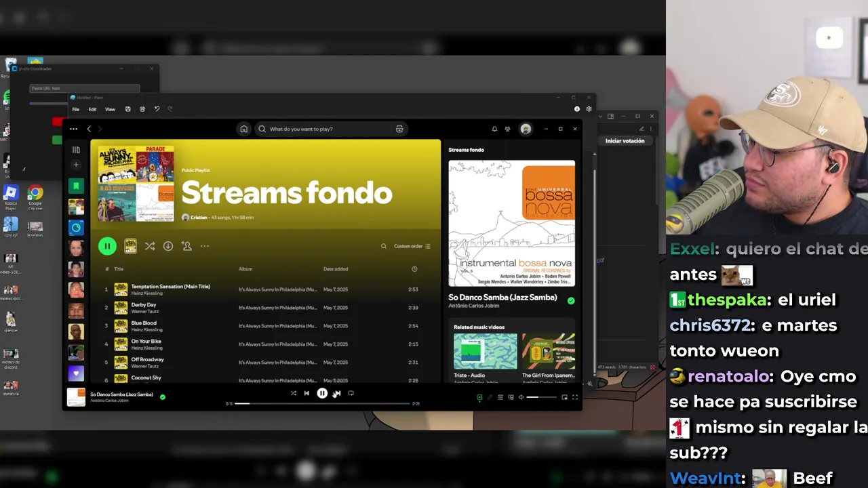
Task: Open playlist more options ellipsis
Action: click(205, 246)
